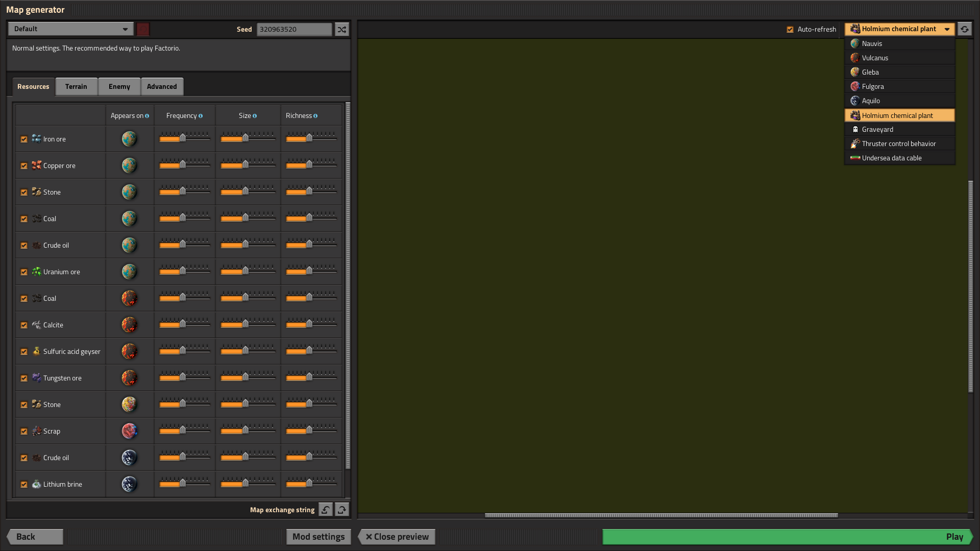Adjust the Iron ore Frequency slider
Image resolution: width=980 pixels, height=551 pixels.
(x=185, y=138)
